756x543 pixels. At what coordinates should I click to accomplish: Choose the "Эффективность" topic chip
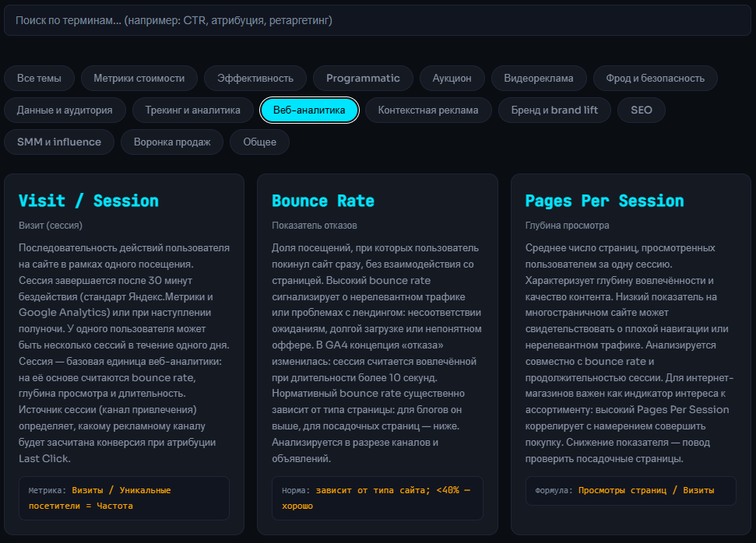click(255, 79)
